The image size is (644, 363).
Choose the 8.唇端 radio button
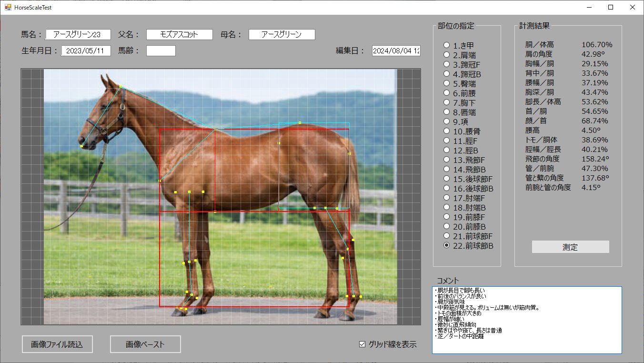(x=446, y=112)
